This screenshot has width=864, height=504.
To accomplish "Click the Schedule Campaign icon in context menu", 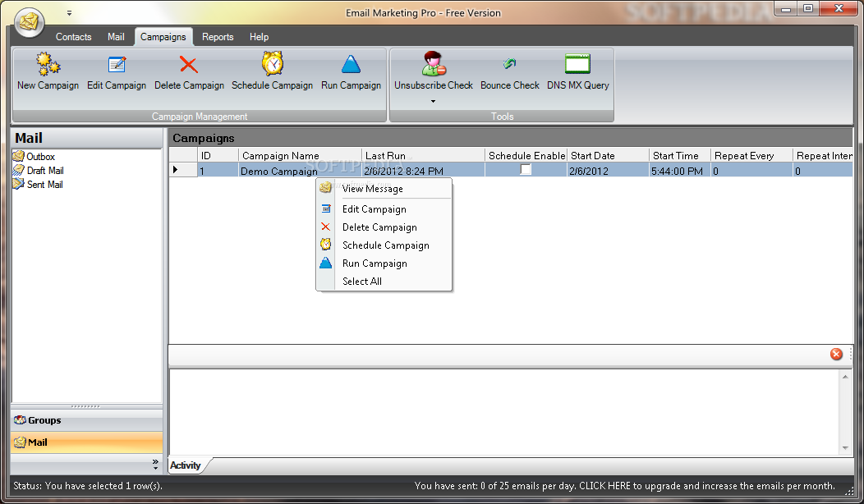I will tap(326, 245).
